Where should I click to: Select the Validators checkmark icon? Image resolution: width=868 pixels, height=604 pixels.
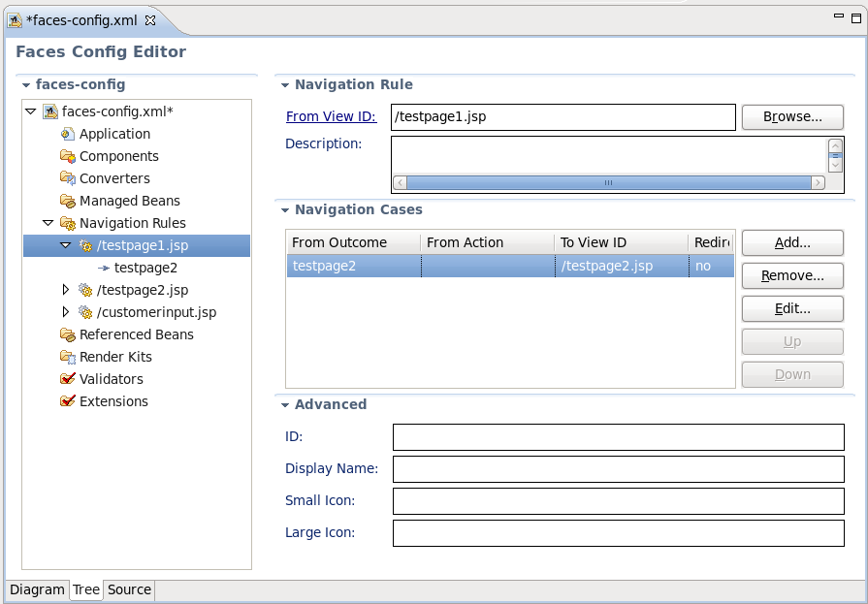66,379
